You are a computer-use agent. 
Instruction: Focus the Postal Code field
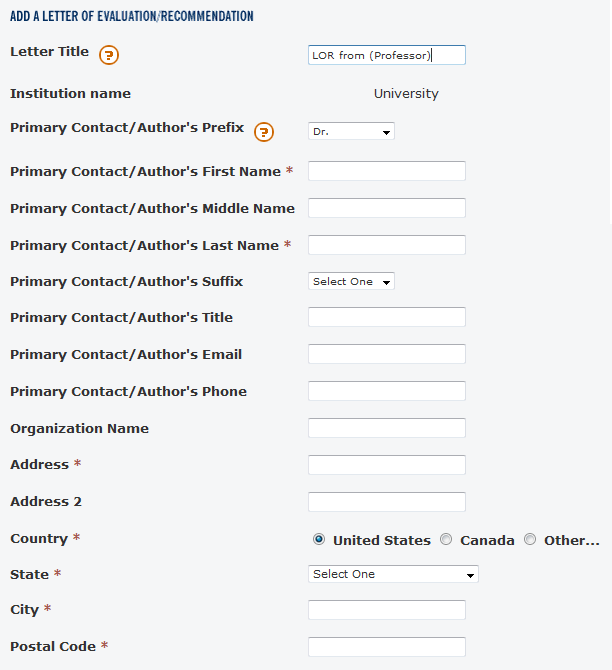(387, 647)
